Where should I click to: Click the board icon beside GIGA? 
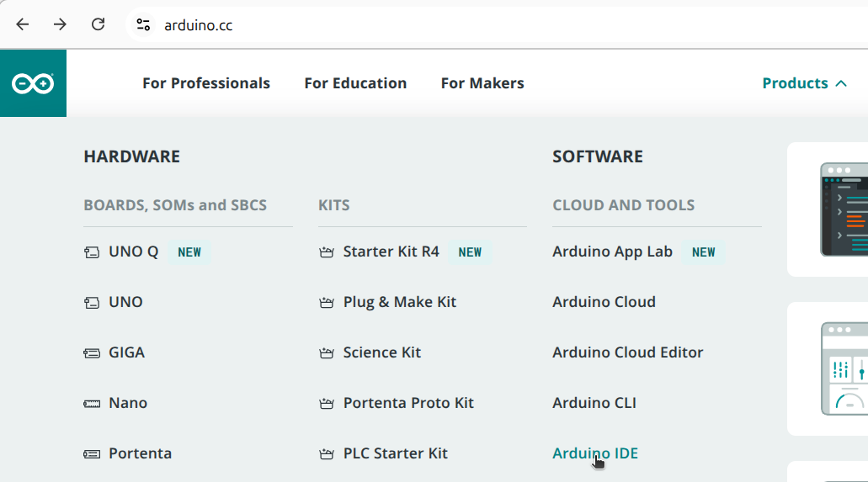coord(92,353)
